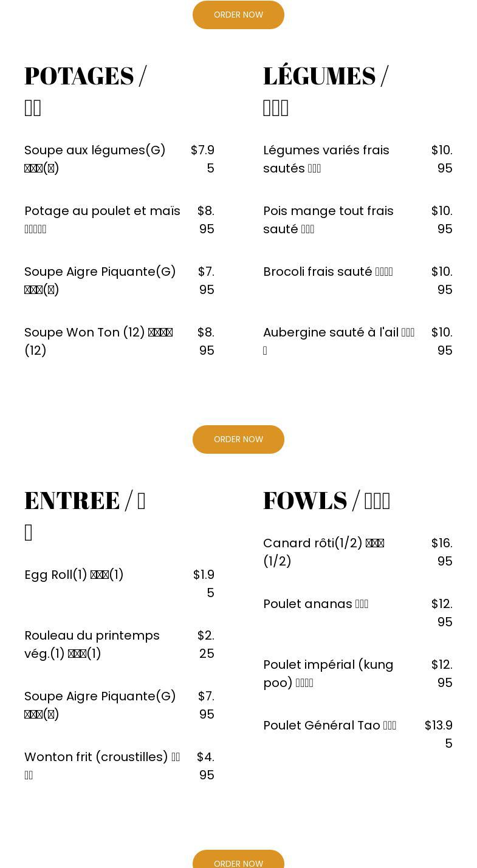
Task: Click the ORDER NOW button above POTAGES heading
Action: pyautogui.click(x=238, y=15)
